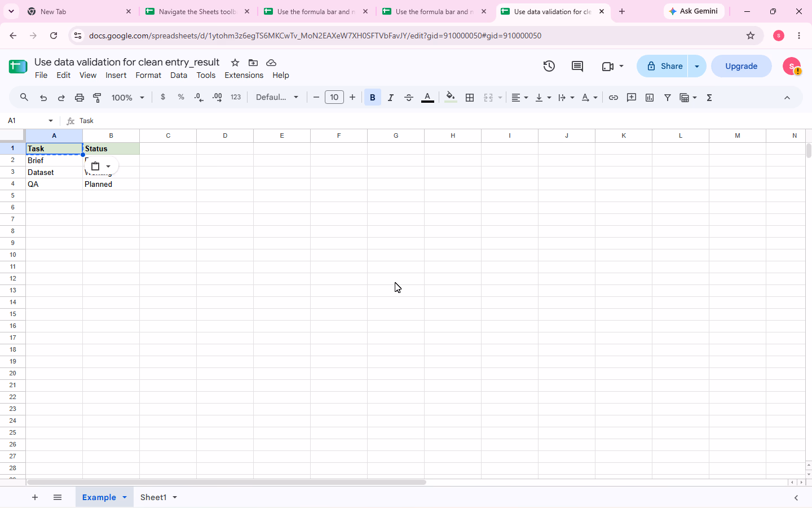Click the Ask Gemini button

[694, 11]
